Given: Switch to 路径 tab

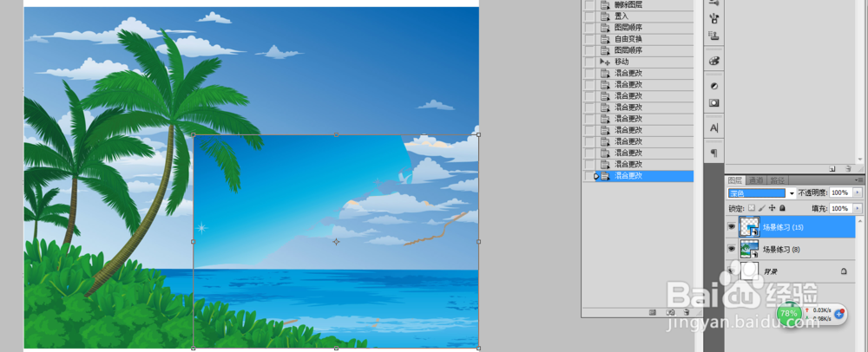Looking at the screenshot, I should (777, 180).
